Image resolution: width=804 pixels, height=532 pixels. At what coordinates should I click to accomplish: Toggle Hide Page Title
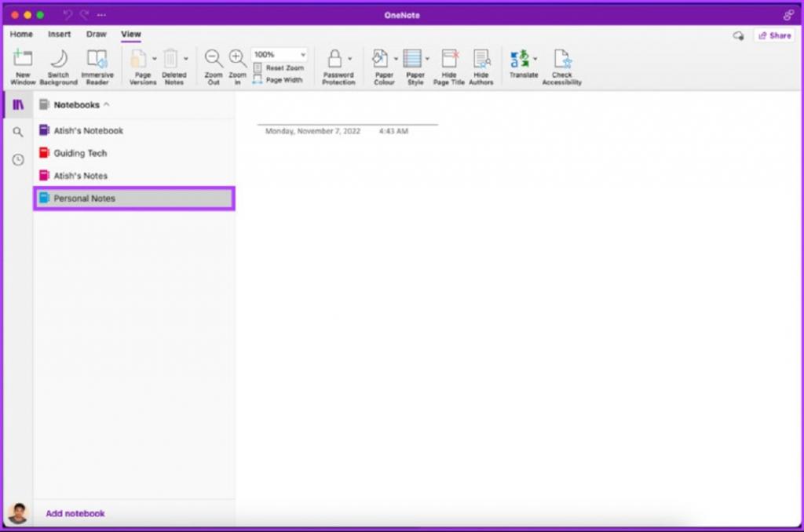pos(449,67)
